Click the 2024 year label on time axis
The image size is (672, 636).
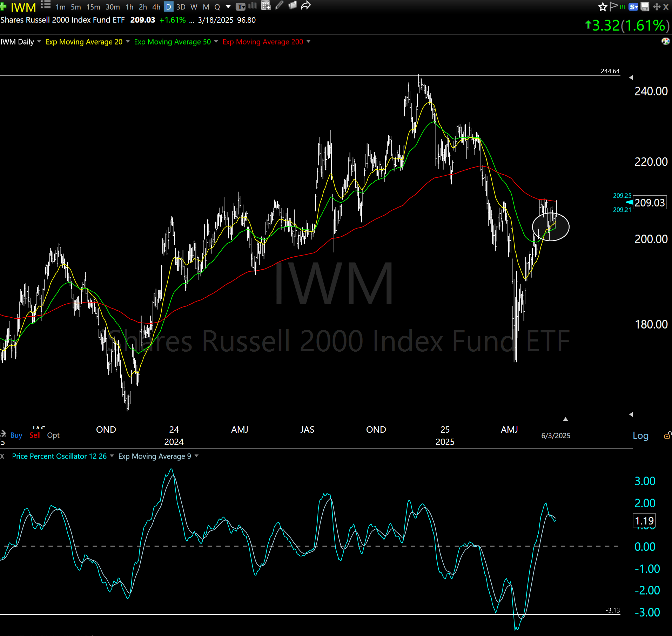pyautogui.click(x=174, y=442)
